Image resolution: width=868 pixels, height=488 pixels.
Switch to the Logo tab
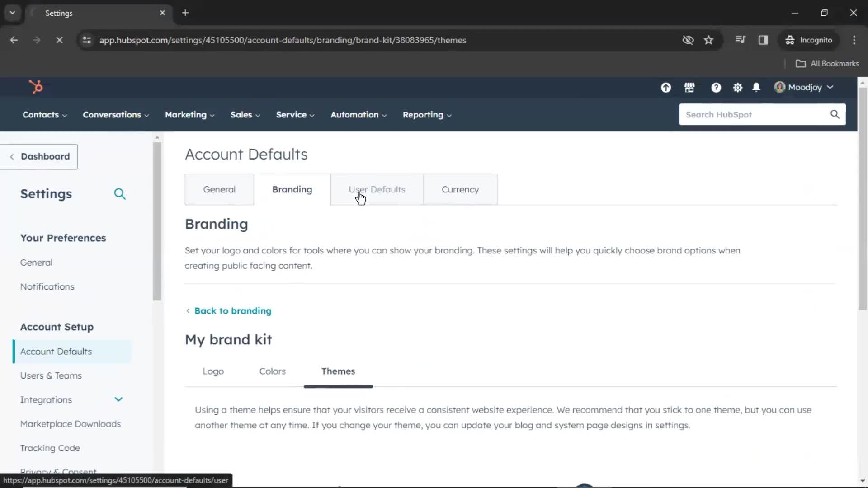point(213,371)
